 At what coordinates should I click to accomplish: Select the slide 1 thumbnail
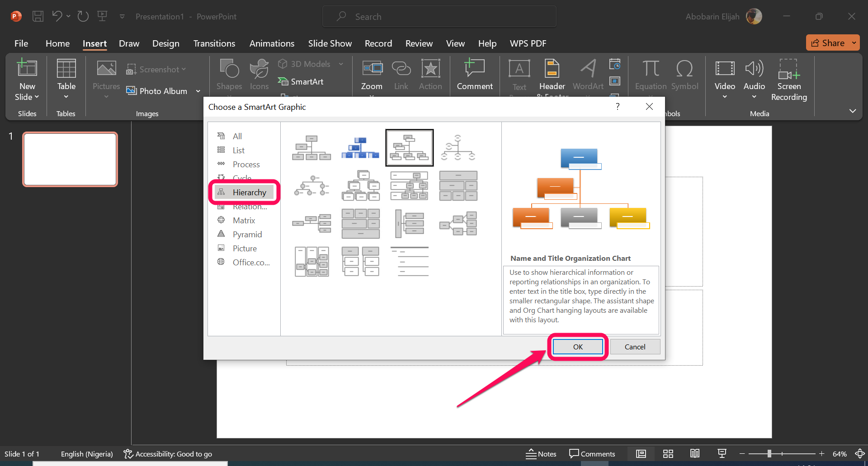pos(70,159)
